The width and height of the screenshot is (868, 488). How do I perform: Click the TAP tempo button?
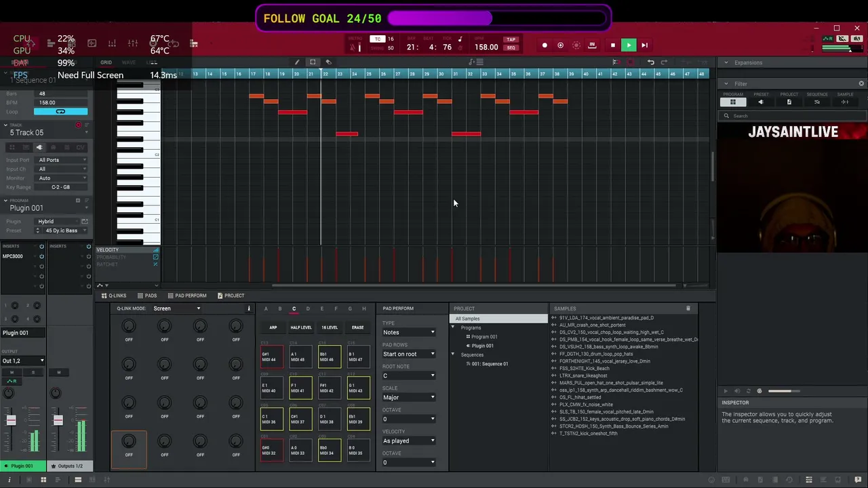click(x=511, y=39)
